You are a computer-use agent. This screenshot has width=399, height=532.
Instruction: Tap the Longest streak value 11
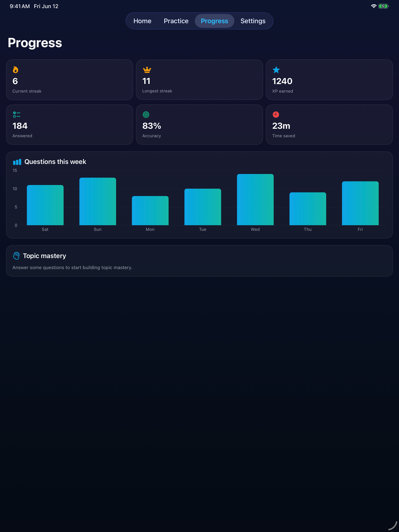point(146,81)
